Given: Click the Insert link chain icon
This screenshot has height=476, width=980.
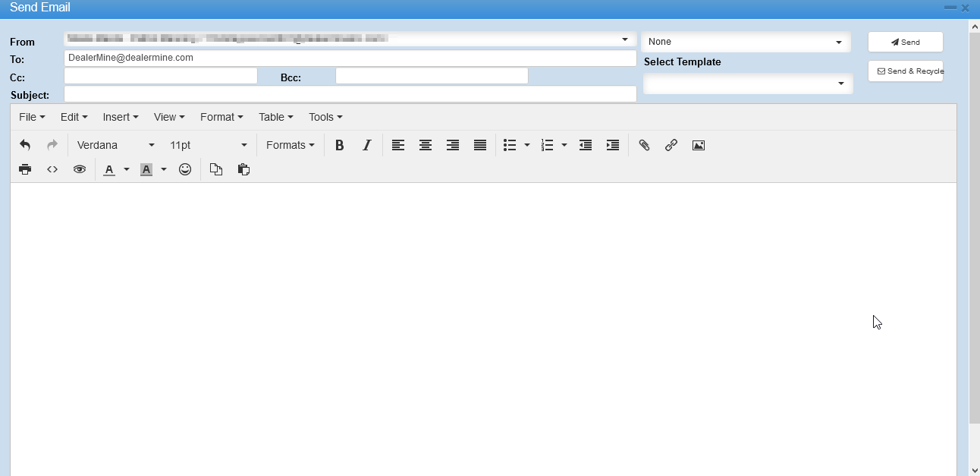Looking at the screenshot, I should point(671,145).
